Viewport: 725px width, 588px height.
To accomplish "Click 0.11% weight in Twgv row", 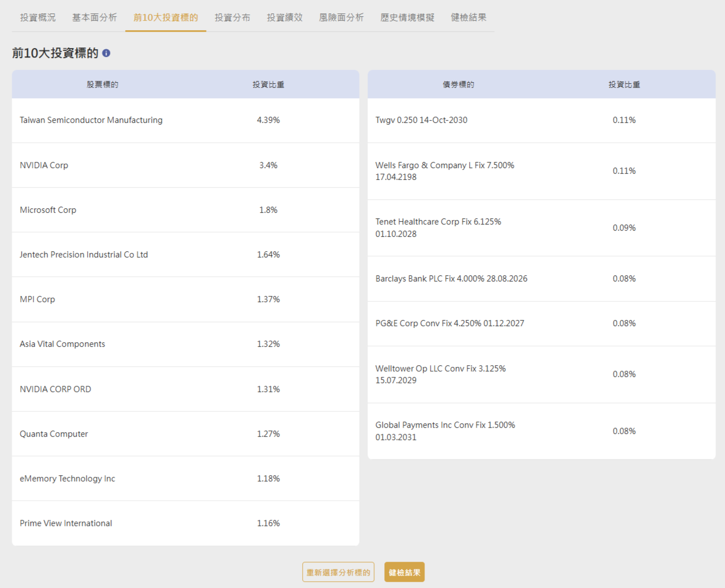I will [624, 120].
